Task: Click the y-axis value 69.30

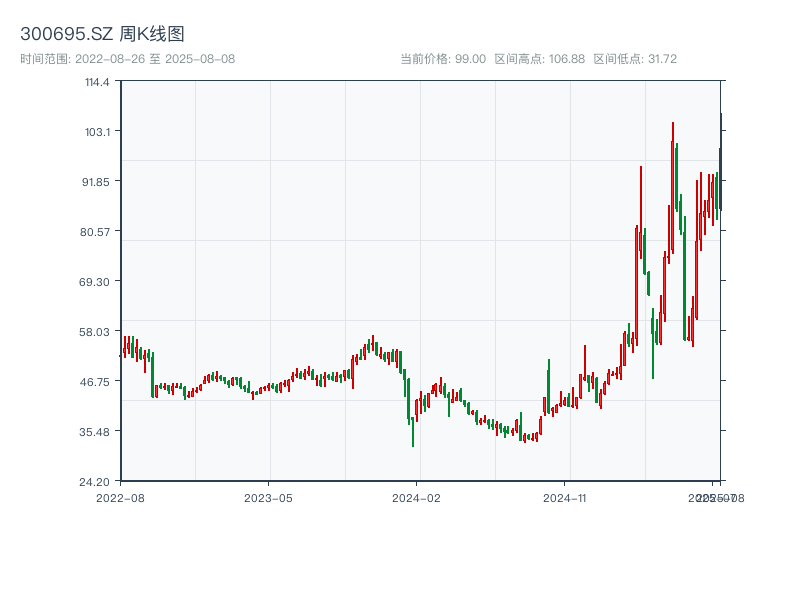Action: [x=94, y=282]
